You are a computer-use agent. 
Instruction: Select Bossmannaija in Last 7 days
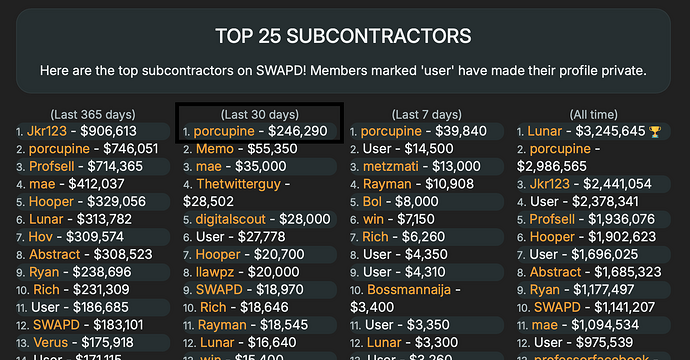tap(409, 290)
